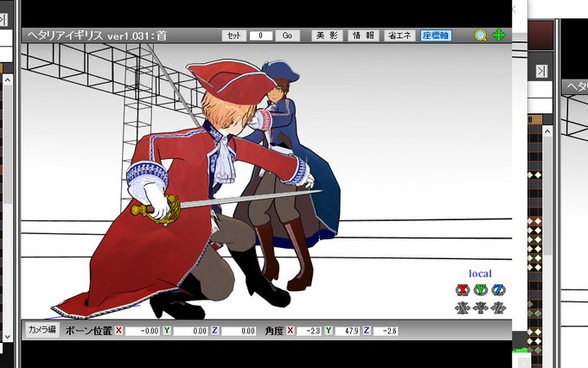
Task: Click the 角度 X field showing -2.3
Action: point(309,331)
